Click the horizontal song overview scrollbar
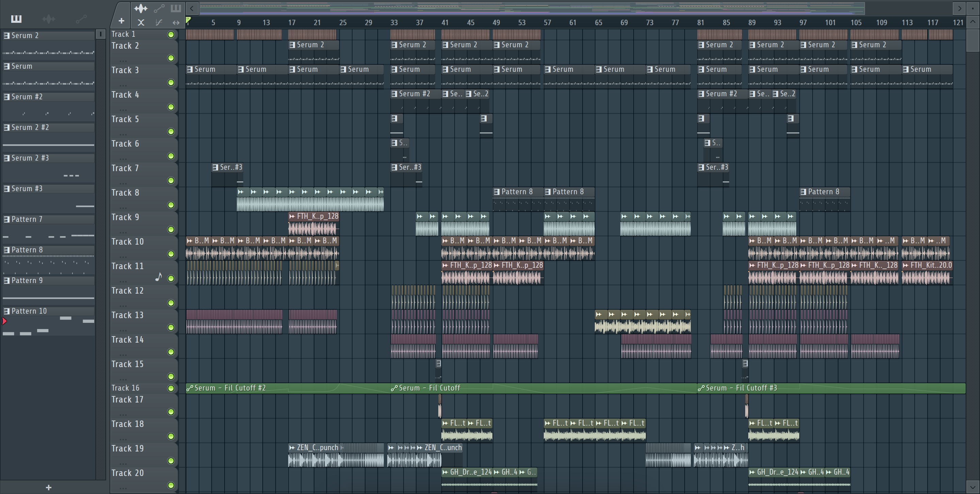Viewport: 980px width, 494px height. click(x=532, y=8)
